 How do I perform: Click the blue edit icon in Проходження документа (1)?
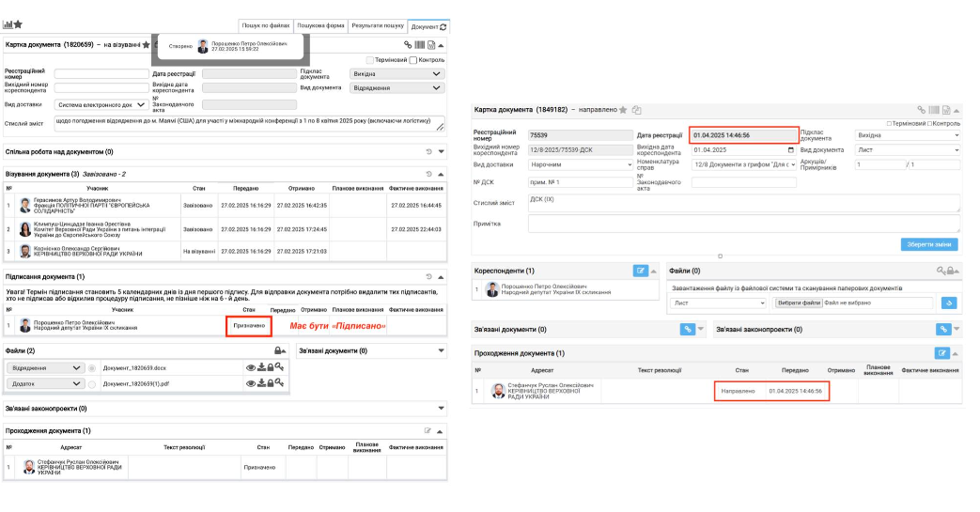[942, 352]
